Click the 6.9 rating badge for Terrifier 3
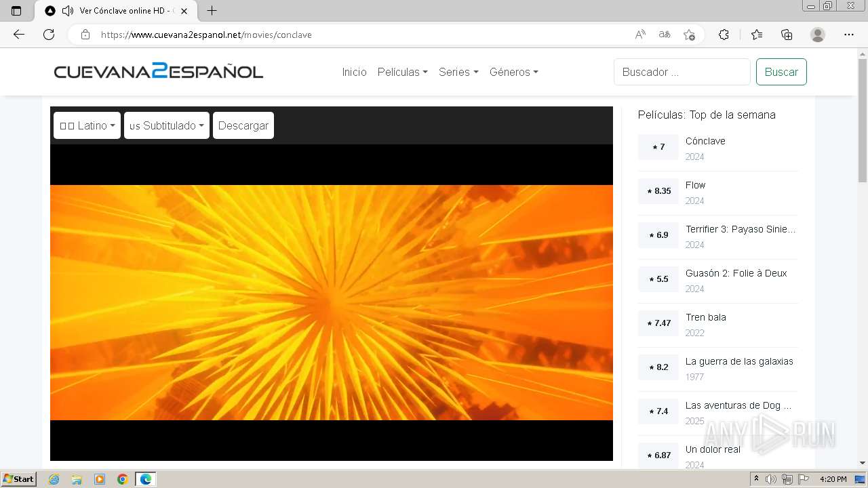 pos(658,235)
